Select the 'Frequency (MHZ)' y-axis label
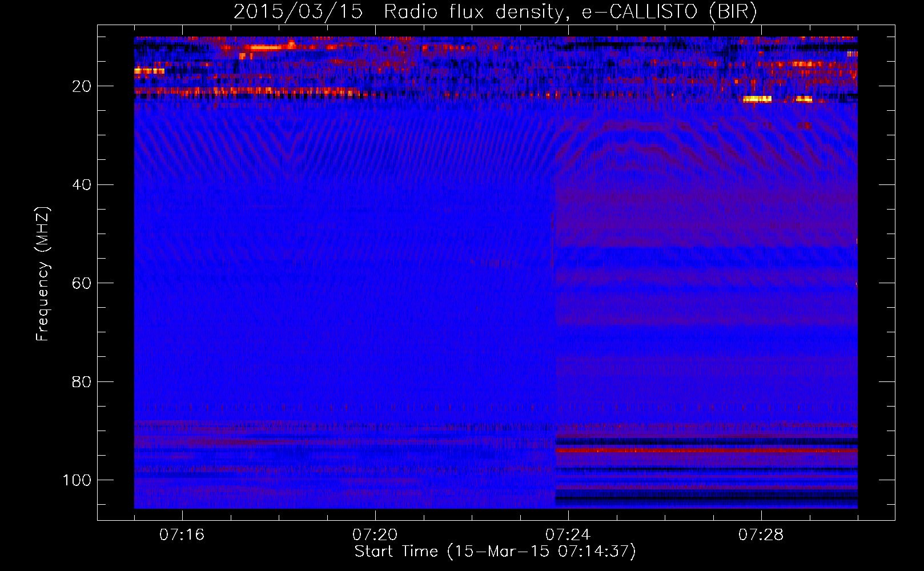Viewport: 924px width, 571px height. click(x=43, y=274)
